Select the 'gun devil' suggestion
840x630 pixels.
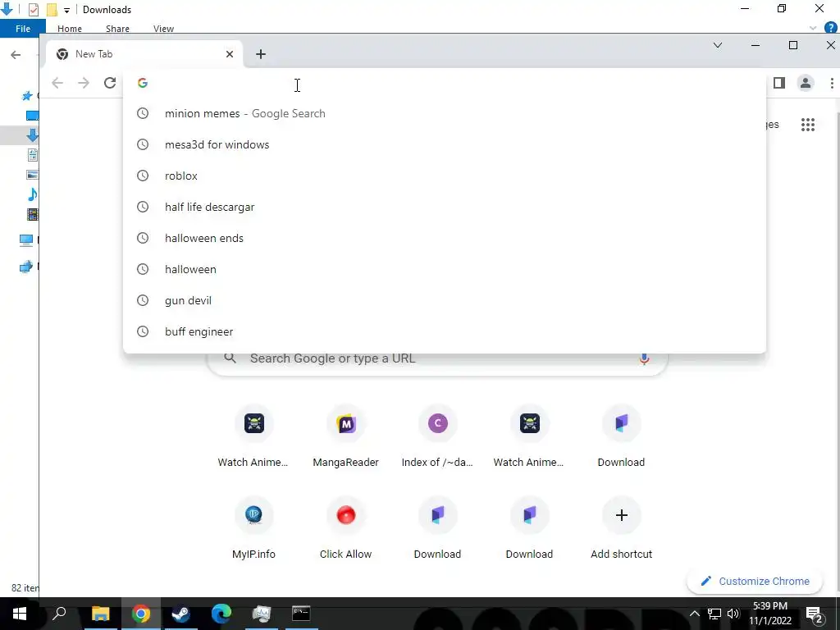pyautogui.click(x=445, y=300)
